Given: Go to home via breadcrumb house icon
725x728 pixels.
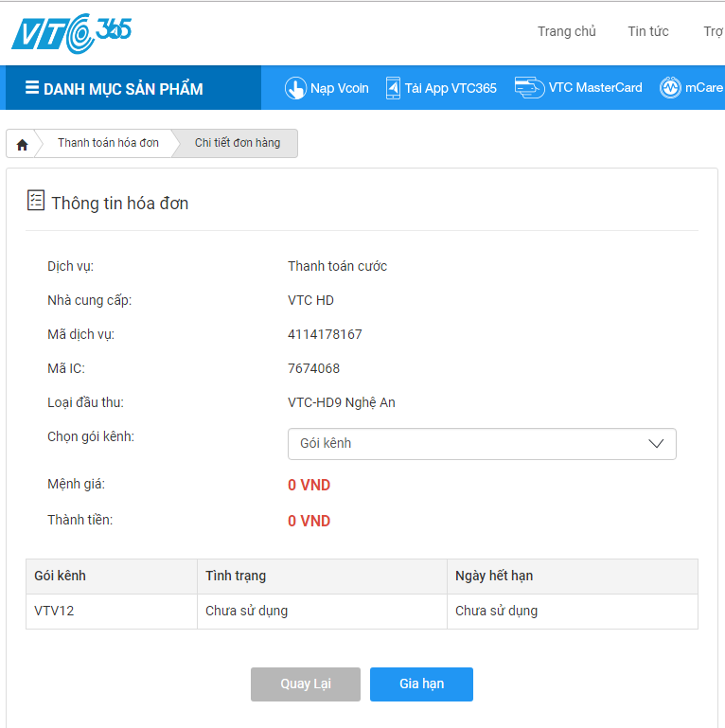Looking at the screenshot, I should (x=22, y=145).
